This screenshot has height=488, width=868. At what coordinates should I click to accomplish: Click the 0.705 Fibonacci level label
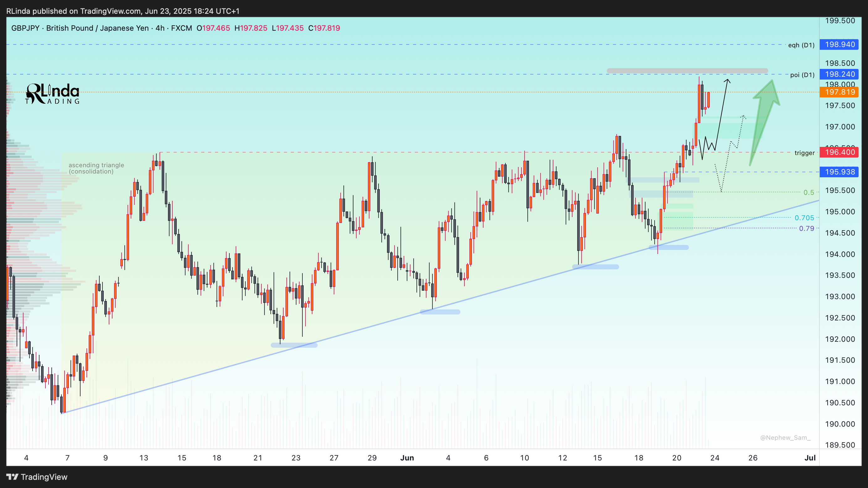[804, 218]
